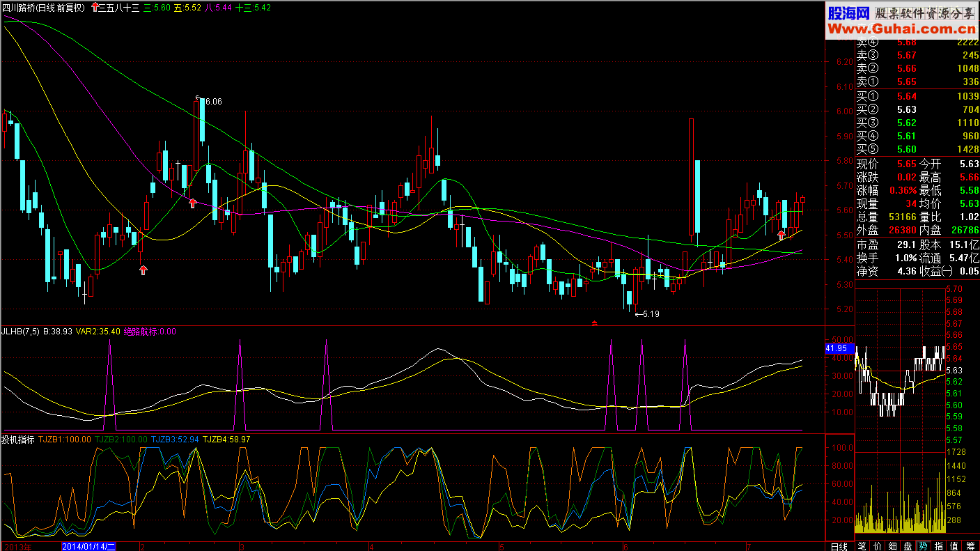Click the red star marker below the candles
Viewport: 980px width, 551px height.
594,323
